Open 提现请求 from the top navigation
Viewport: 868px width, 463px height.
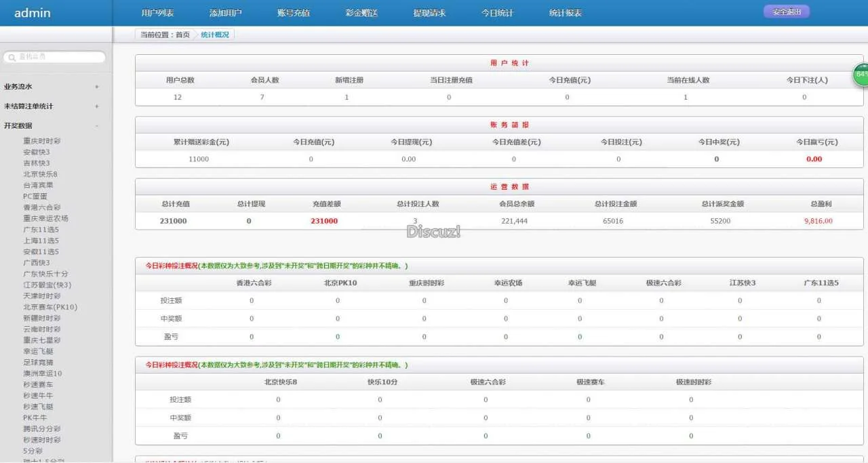tap(429, 13)
